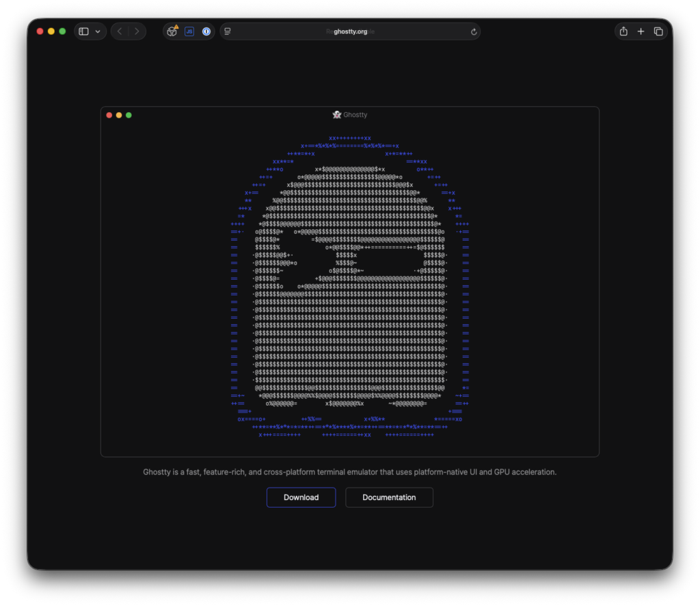Viewport: 700px width, 606px height.
Task: Go forward to the next page
Action: point(137,31)
